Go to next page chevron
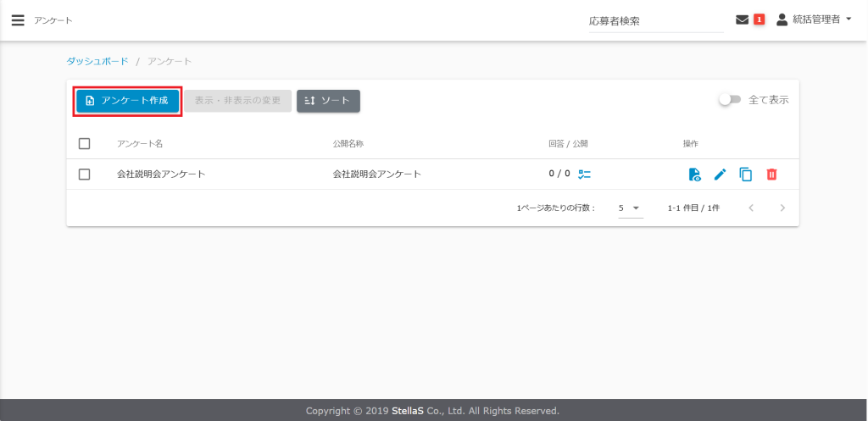The image size is (868, 421). (782, 208)
